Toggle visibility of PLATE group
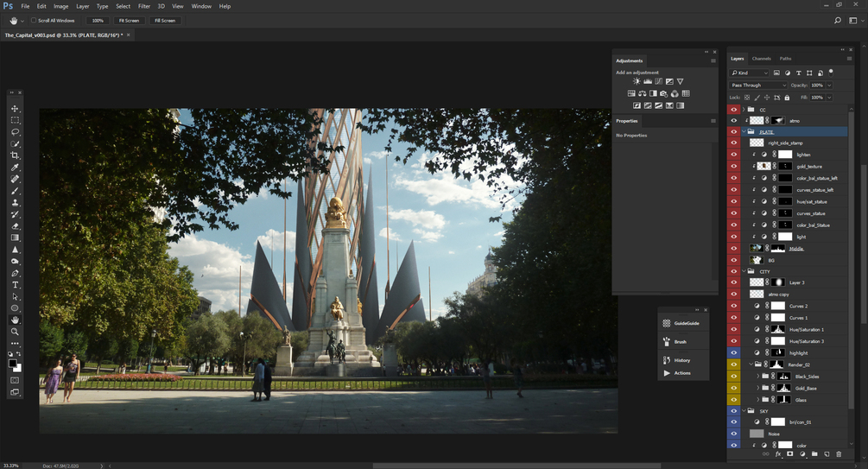868x469 pixels. 733,132
